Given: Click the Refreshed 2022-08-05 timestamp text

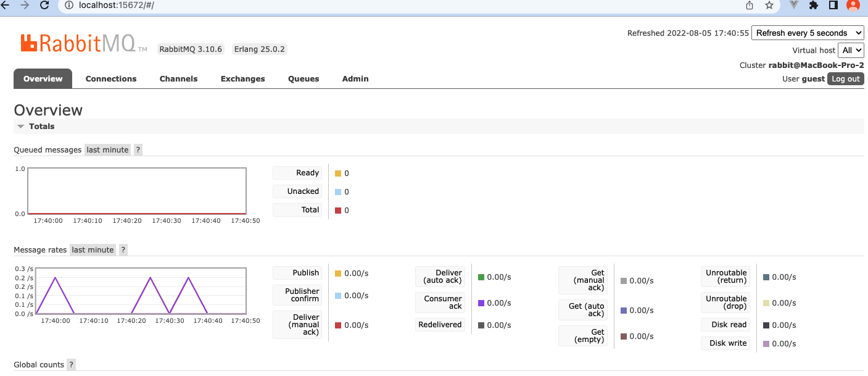Looking at the screenshot, I should click(x=688, y=33).
